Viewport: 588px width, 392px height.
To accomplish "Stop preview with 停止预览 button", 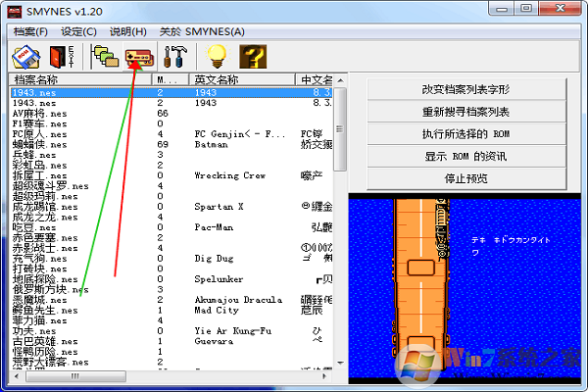I will 465,178.
